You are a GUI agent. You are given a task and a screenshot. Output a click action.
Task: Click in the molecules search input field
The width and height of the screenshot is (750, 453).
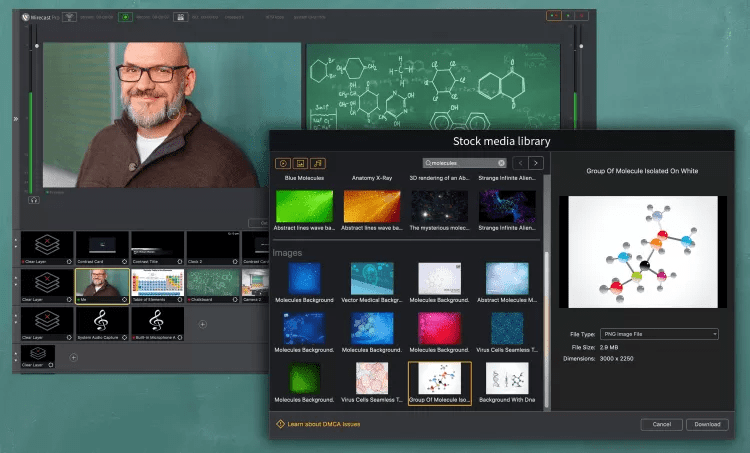[x=465, y=163]
